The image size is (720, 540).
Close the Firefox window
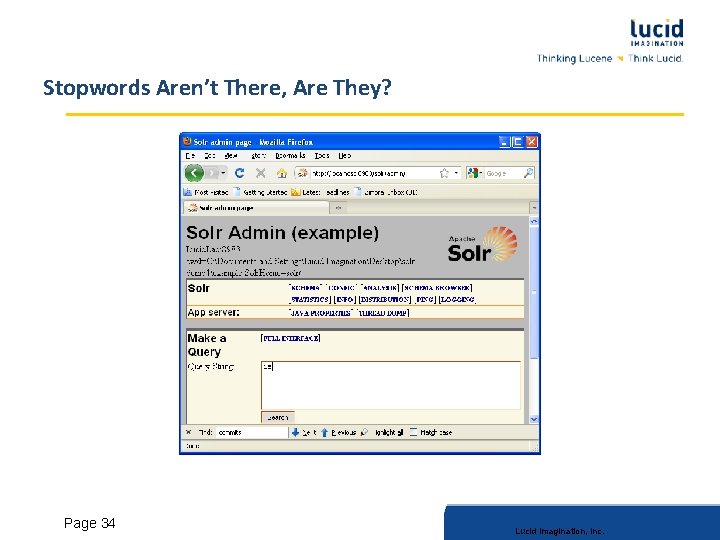click(531, 142)
